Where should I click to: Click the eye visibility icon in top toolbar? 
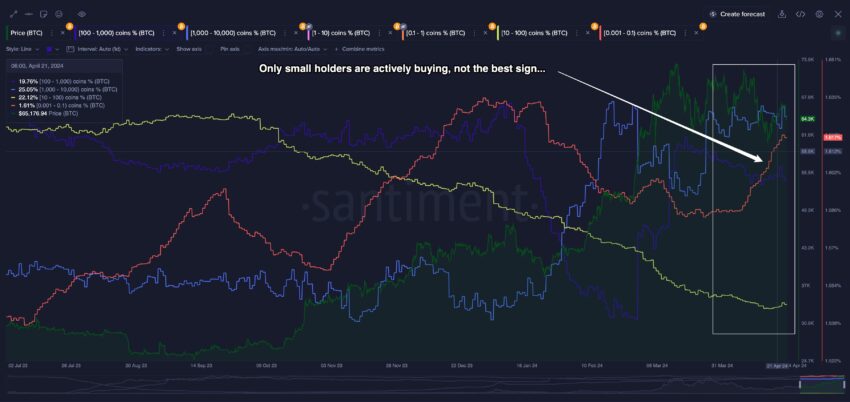coord(81,14)
